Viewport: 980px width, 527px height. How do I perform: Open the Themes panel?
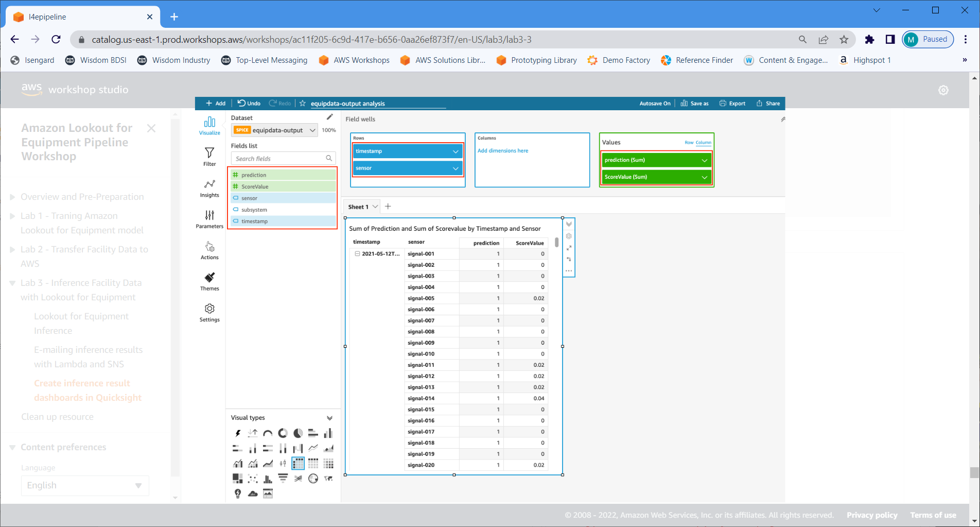[x=209, y=281]
